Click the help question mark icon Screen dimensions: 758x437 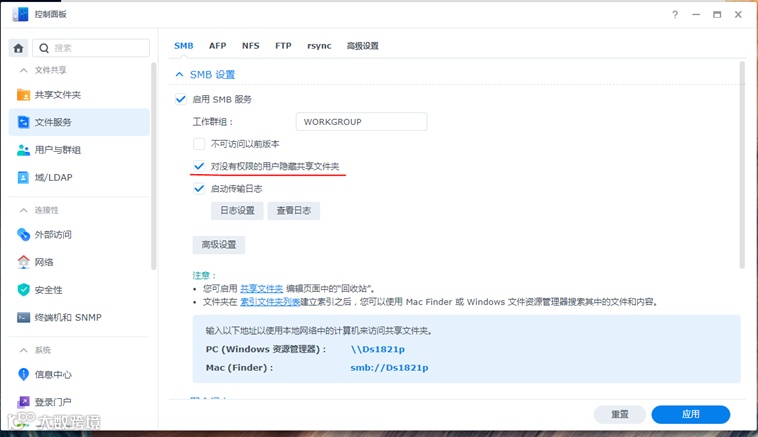point(675,15)
